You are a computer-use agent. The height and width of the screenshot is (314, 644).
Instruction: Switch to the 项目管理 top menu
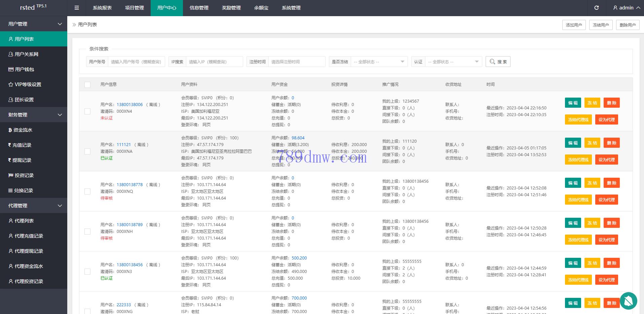click(134, 8)
